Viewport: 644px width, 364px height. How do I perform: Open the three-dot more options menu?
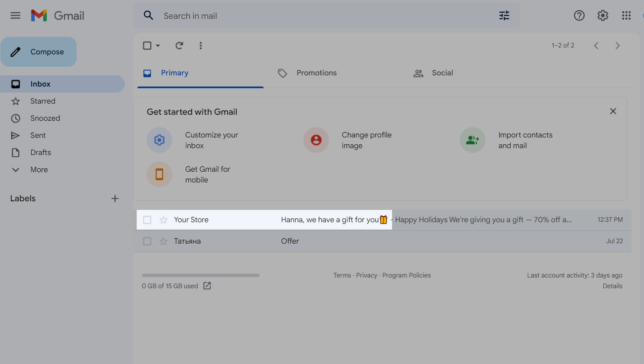pos(201,45)
